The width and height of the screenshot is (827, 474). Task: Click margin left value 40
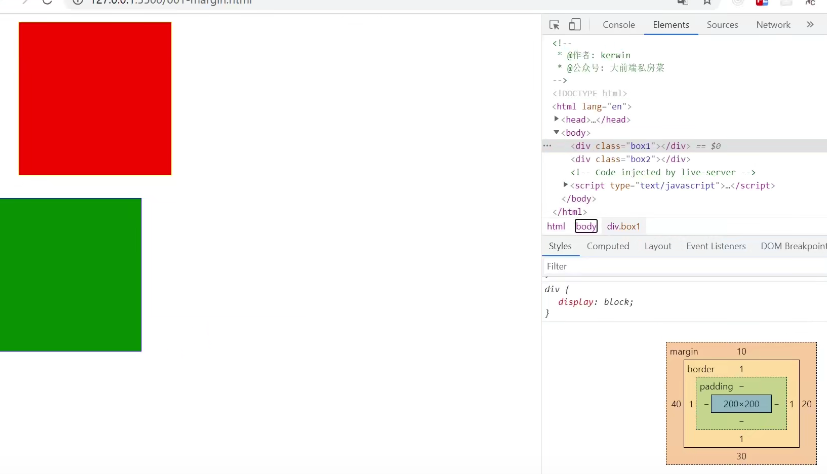[676, 403]
